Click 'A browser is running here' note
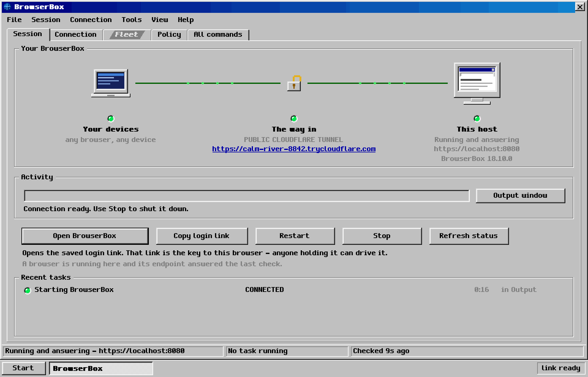This screenshot has height=377, width=588. point(152,264)
